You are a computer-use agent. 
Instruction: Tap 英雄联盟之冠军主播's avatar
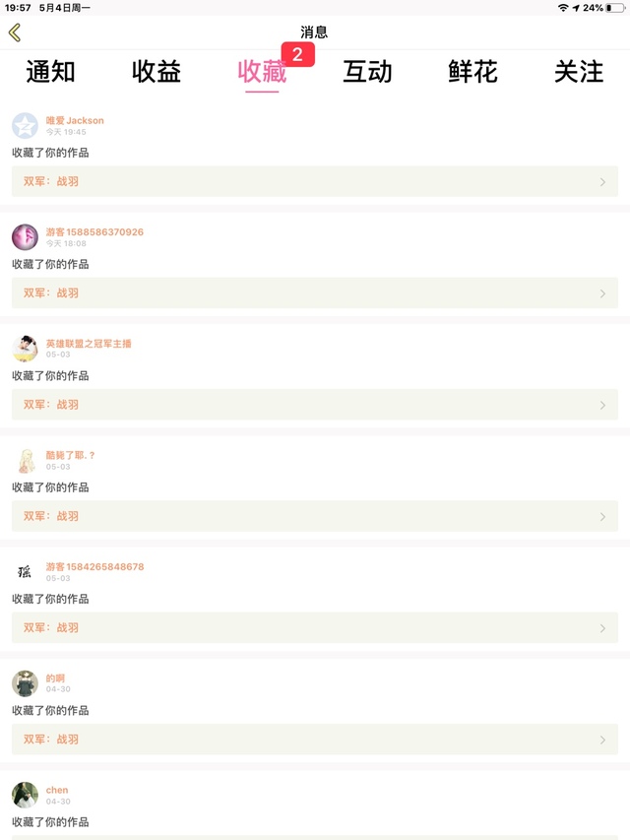click(25, 349)
